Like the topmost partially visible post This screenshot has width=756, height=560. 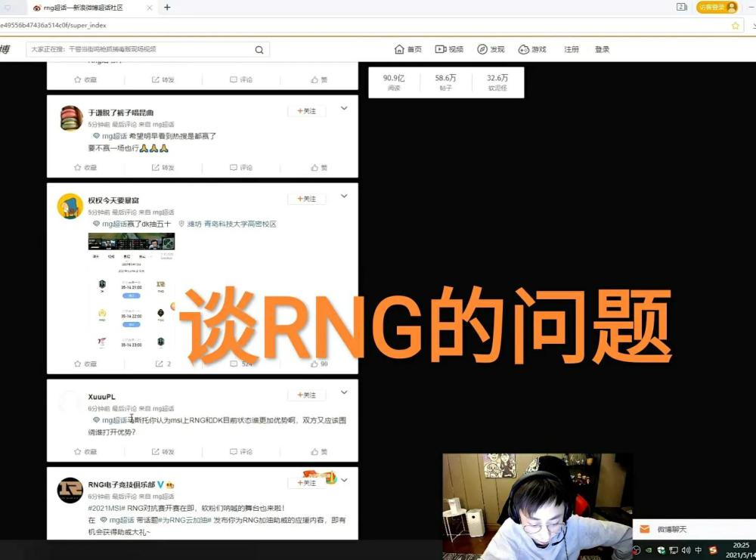(x=319, y=79)
